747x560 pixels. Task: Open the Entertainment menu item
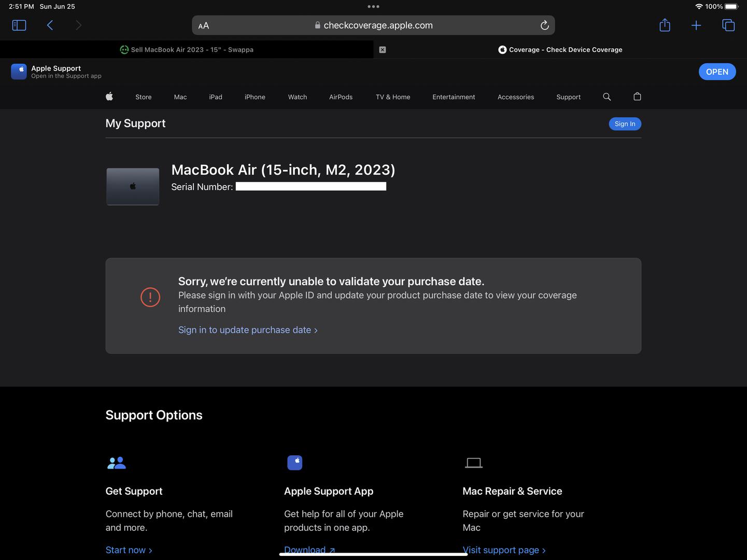(454, 97)
